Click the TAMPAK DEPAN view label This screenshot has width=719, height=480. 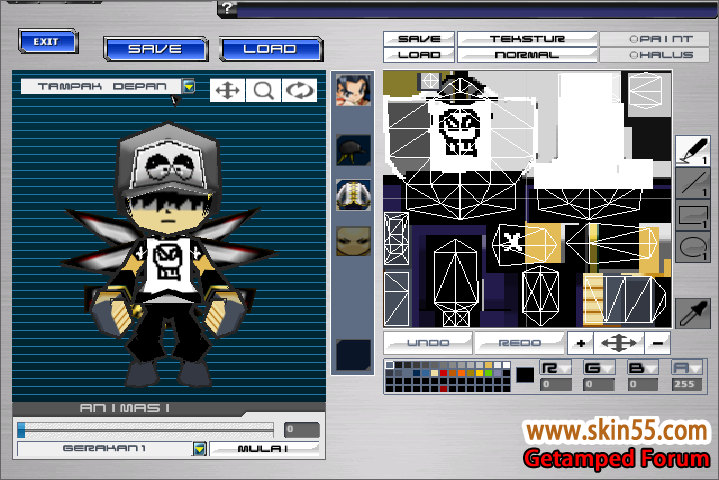(x=101, y=86)
